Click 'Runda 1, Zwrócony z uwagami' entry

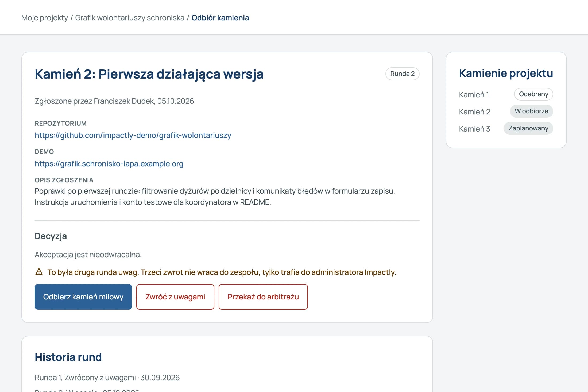click(107, 378)
